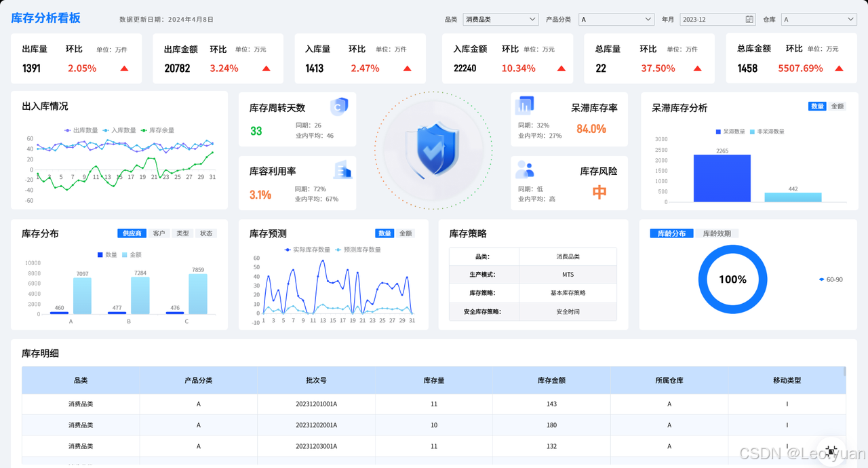Select the 状态 tab in 库存分布
The width and height of the screenshot is (868, 468).
[206, 233]
